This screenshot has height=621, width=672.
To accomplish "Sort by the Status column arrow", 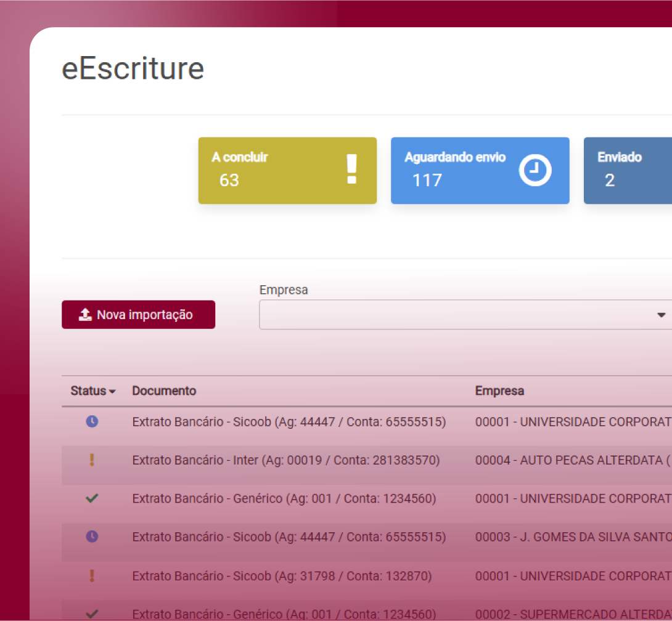I will [x=112, y=392].
